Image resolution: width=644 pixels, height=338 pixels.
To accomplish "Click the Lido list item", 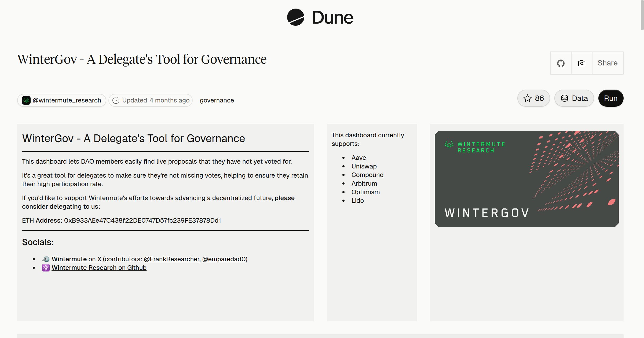I will (x=357, y=201).
